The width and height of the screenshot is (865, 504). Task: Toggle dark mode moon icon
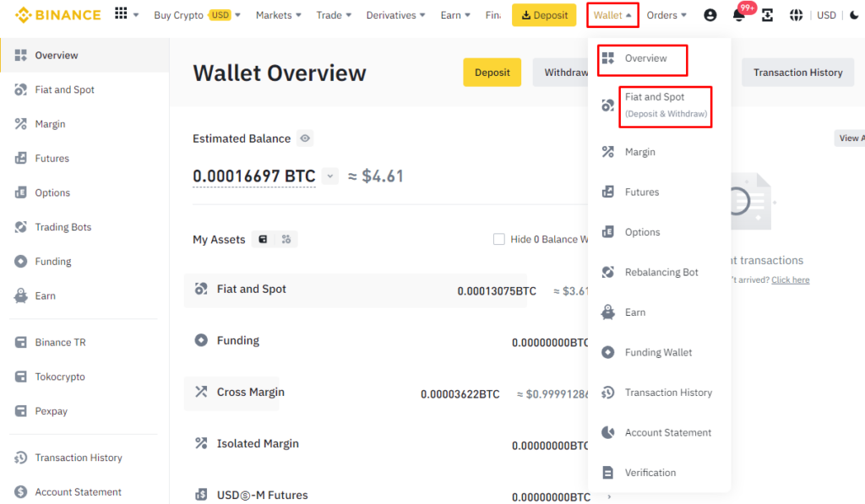(854, 15)
